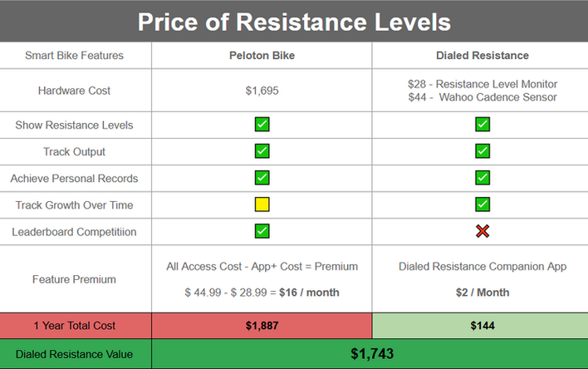Click Dialed Resistance Track Growth Over Time checkmark
588x369 pixels.
point(483,204)
